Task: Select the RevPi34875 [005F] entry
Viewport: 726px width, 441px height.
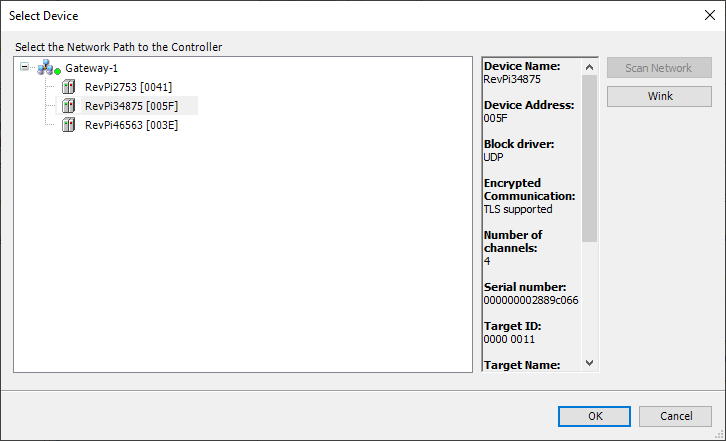Action: (131, 106)
